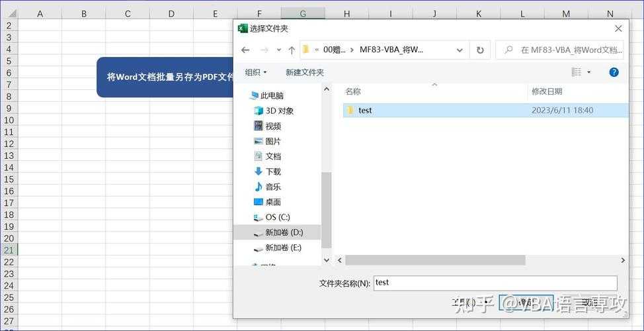
Task: Click 新建文件夹 to create new folder
Action: (304, 72)
